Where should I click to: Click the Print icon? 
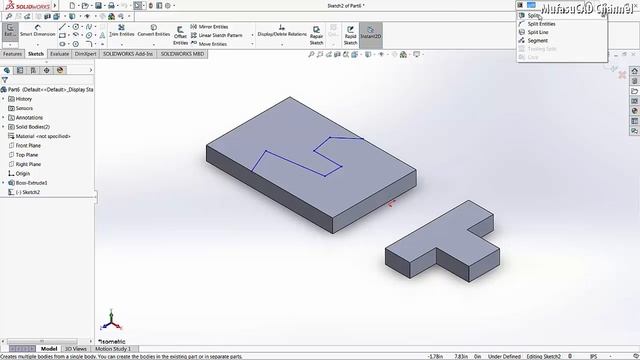pyautogui.click(x=111, y=6)
